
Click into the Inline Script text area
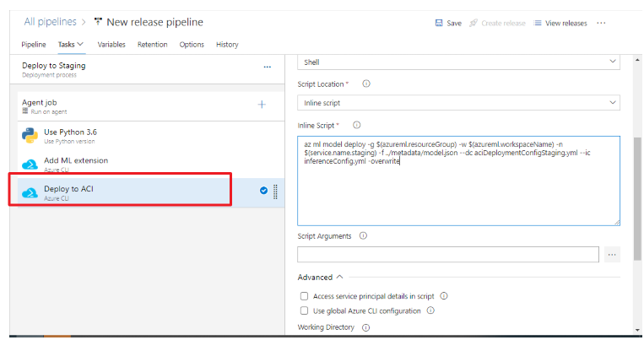coord(458,181)
